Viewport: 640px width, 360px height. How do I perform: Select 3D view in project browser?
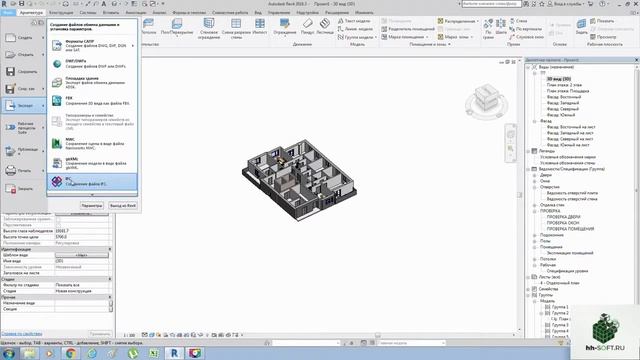click(x=559, y=79)
